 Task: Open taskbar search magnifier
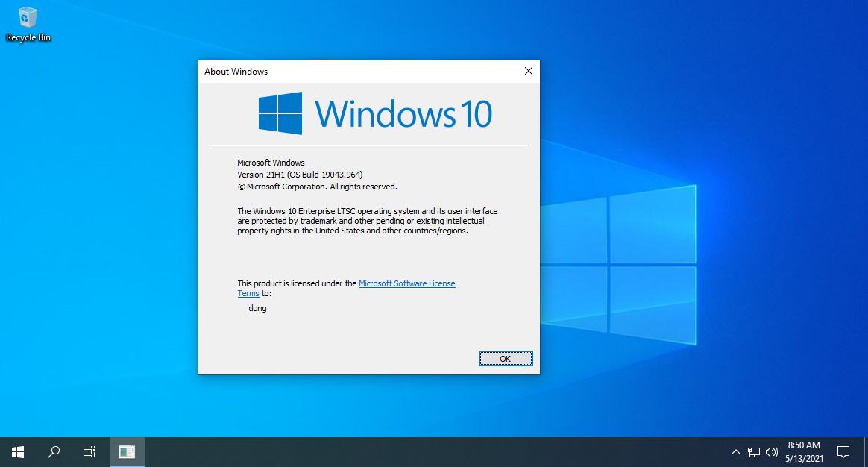[x=54, y=452]
